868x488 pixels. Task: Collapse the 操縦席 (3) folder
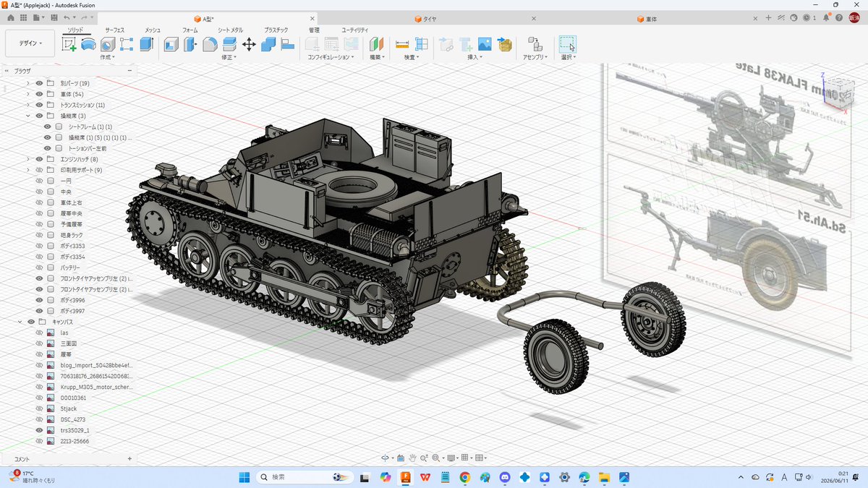pos(28,116)
